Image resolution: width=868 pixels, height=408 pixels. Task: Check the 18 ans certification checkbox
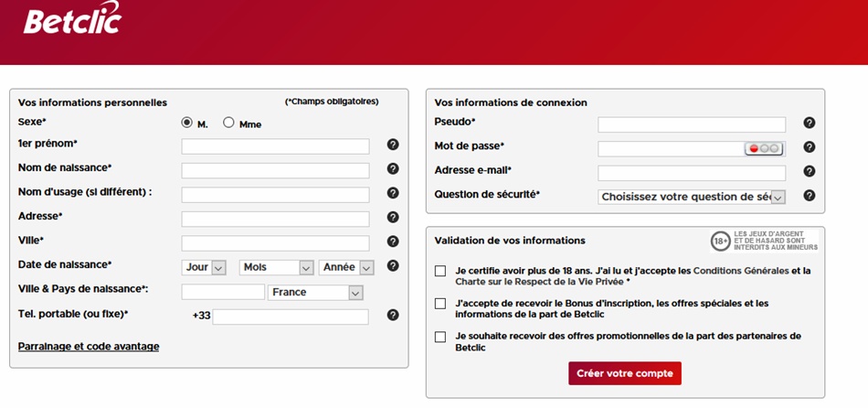tap(440, 271)
